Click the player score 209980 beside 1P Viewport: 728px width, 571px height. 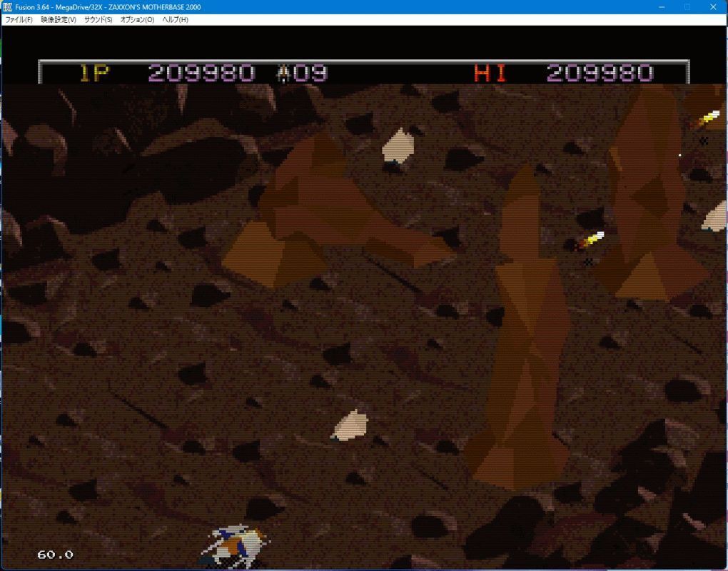[202, 73]
